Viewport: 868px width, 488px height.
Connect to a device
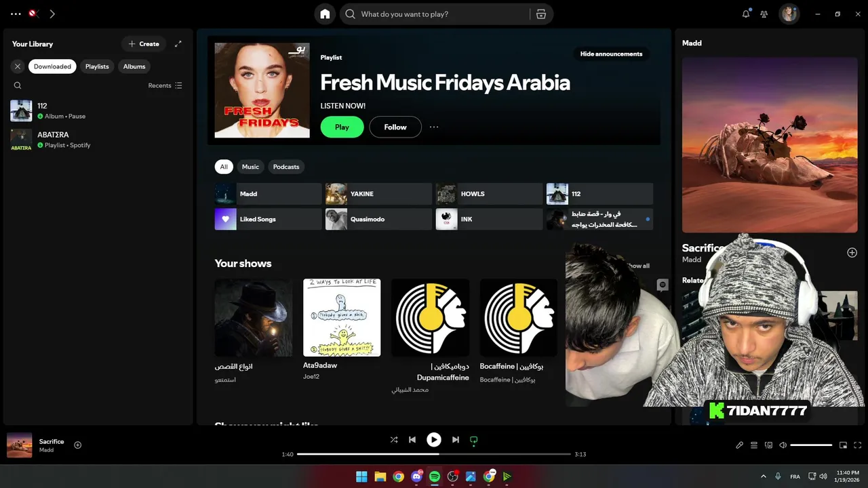click(x=768, y=445)
